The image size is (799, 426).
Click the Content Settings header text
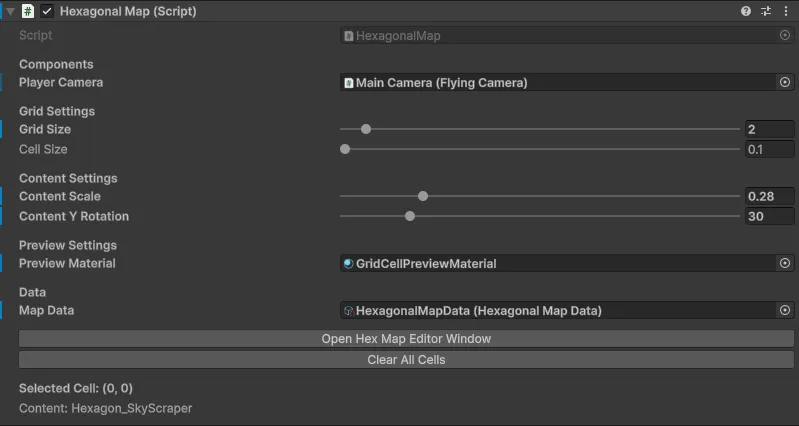(68, 178)
